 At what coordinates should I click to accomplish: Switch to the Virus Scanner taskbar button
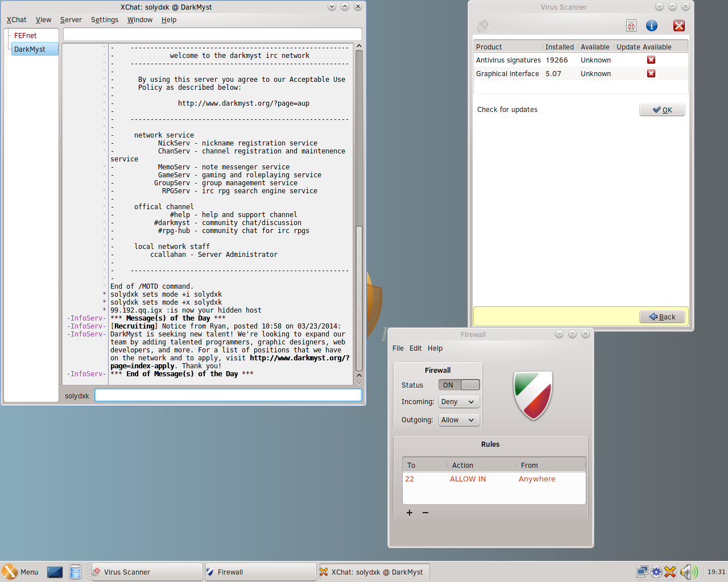pos(147,572)
